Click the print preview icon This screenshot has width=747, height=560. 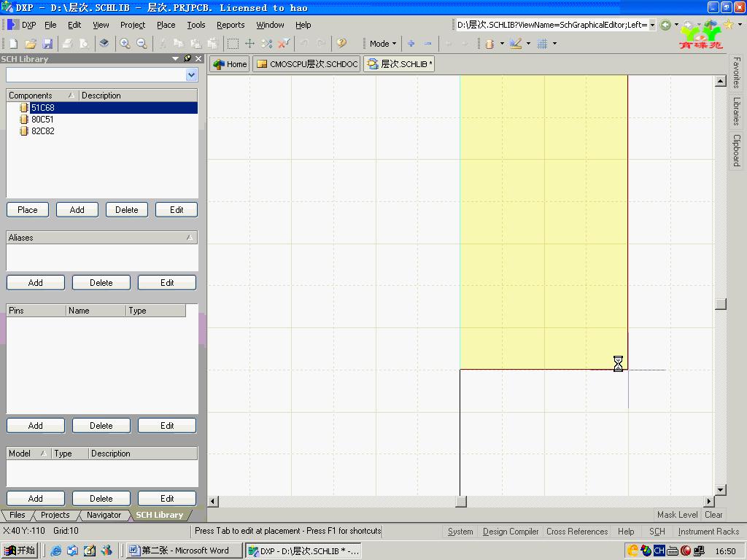[84, 44]
